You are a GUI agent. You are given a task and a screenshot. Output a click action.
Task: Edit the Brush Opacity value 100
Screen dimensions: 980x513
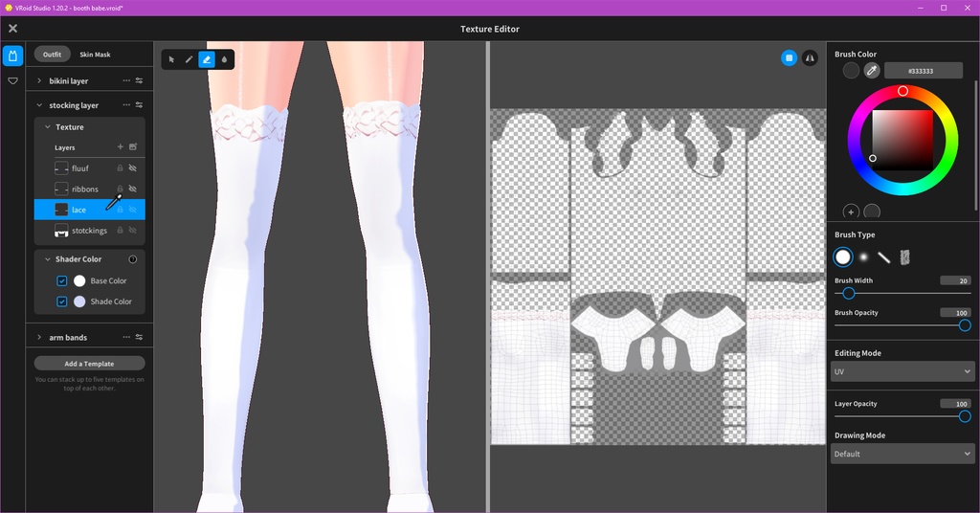point(956,312)
